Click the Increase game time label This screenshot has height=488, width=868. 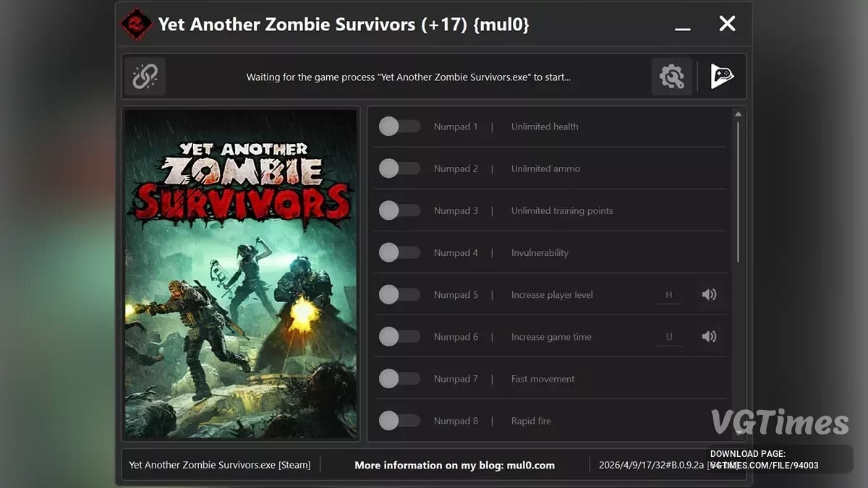click(x=551, y=336)
